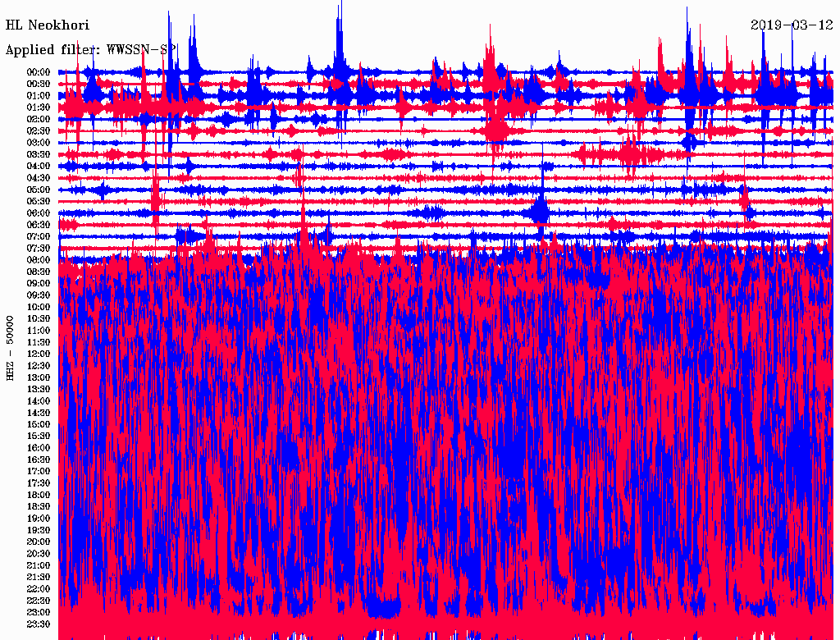The height and width of the screenshot is (640, 840).
Task: Select the 03:00 time label
Action: [x=39, y=143]
